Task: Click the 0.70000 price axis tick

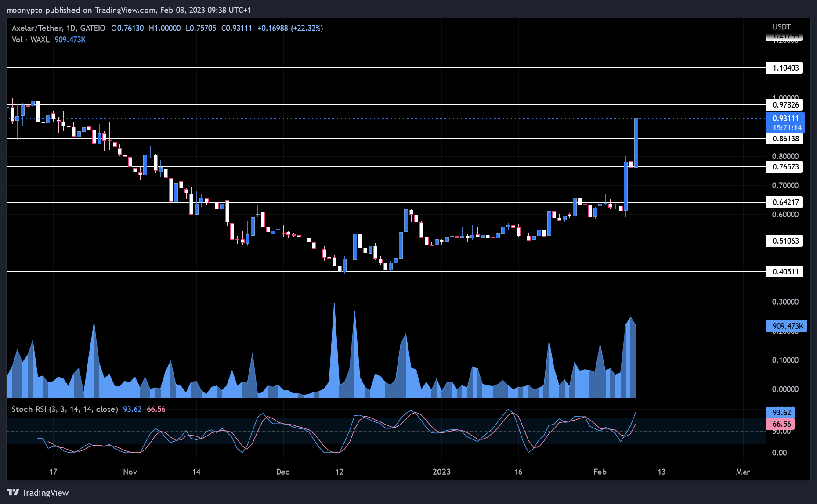Action: (785, 186)
